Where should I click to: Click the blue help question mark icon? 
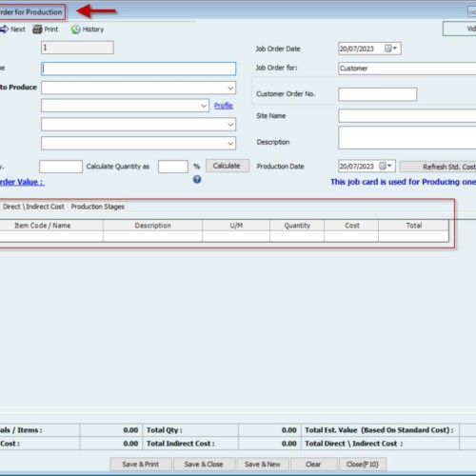(197, 180)
